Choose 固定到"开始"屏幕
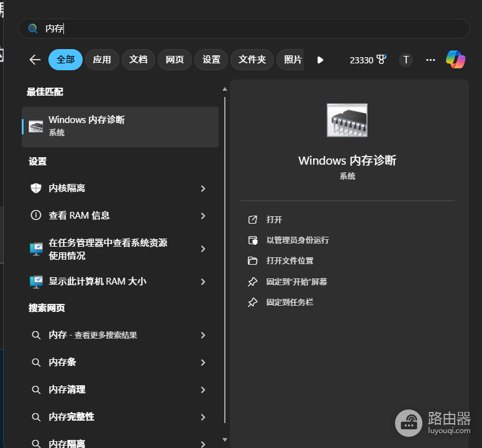This screenshot has height=448, width=482. 297,281
